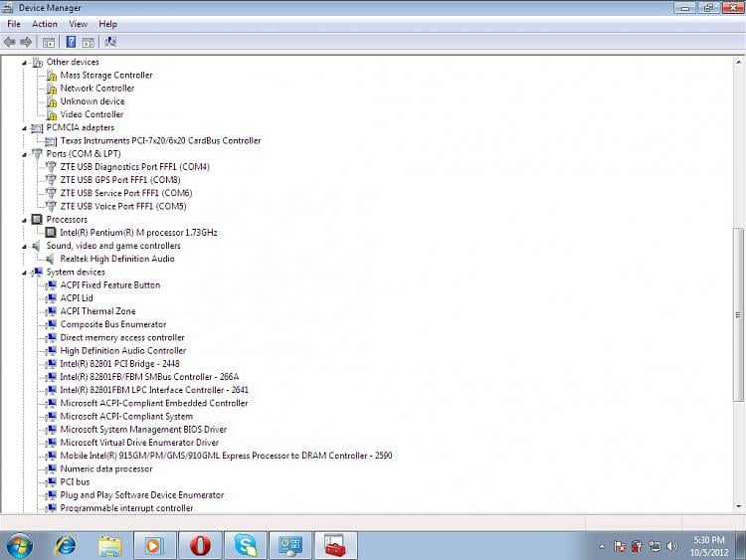Collapse the PCMCIA adapters category
Image resolution: width=746 pixels, height=560 pixels.
tap(24, 128)
